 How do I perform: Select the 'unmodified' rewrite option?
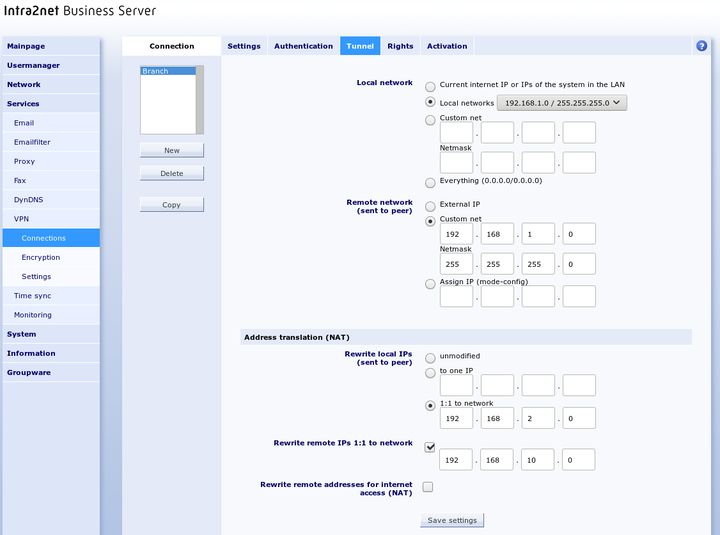pyautogui.click(x=430, y=358)
